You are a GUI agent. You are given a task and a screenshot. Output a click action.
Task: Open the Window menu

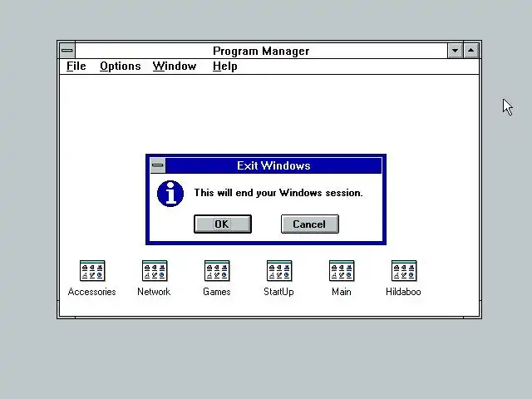coord(175,66)
